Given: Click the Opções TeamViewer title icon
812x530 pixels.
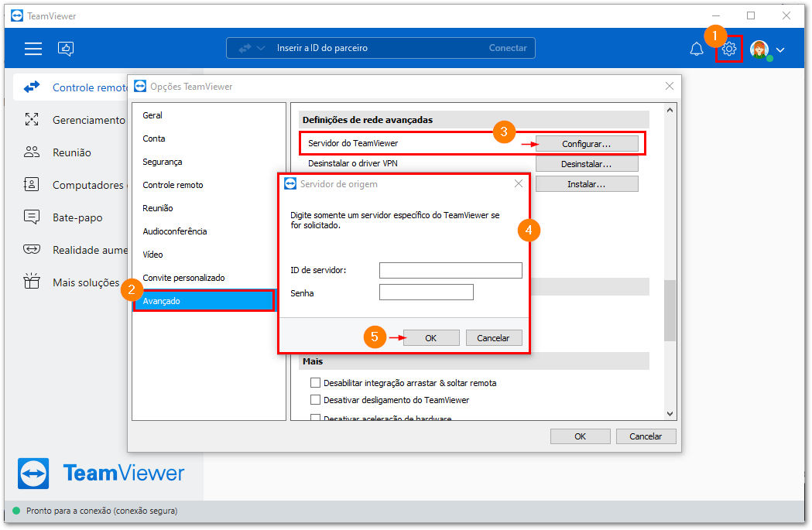Looking at the screenshot, I should [x=140, y=86].
